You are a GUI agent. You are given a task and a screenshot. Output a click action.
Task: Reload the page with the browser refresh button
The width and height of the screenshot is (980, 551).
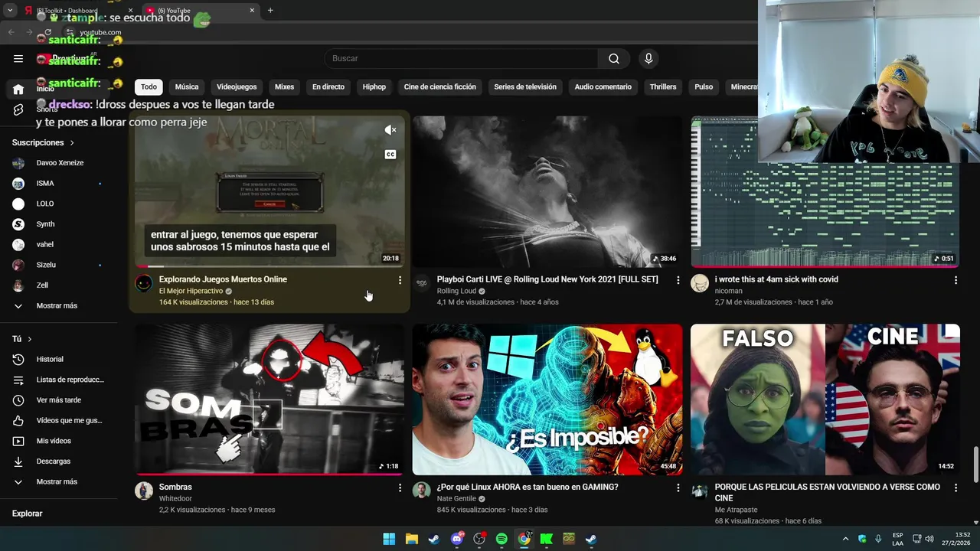point(47,32)
